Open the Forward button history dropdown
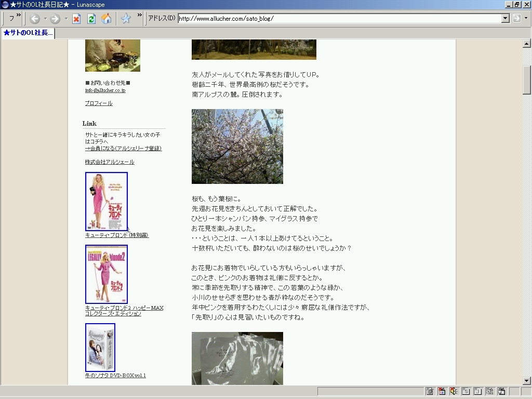This screenshot has width=532, height=399. point(66,19)
